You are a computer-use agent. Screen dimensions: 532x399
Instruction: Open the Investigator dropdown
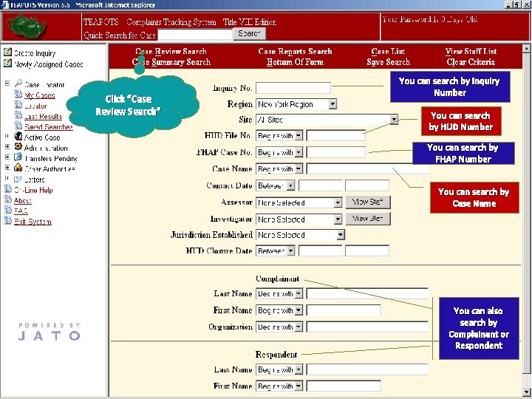coord(338,219)
